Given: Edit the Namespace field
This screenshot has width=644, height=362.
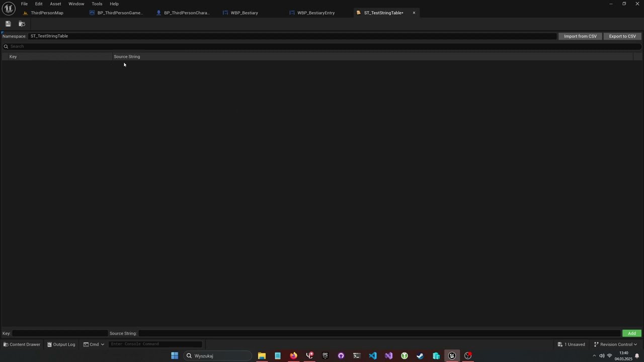Looking at the screenshot, I should click(293, 36).
